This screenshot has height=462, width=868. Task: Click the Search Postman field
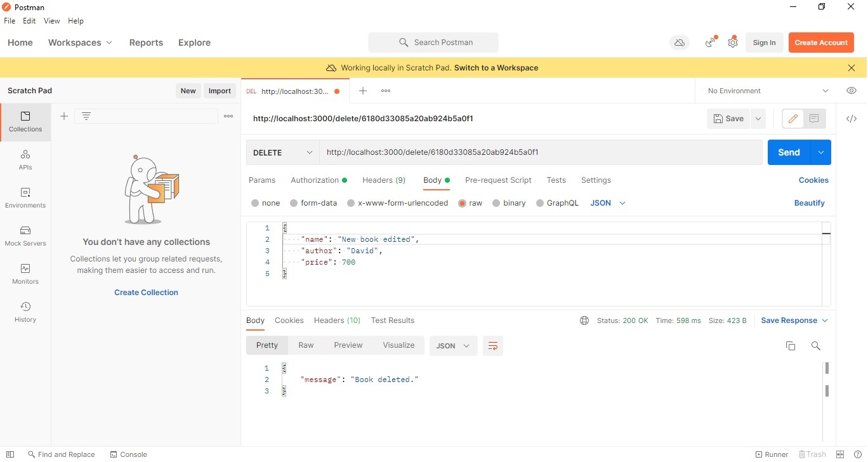click(433, 43)
